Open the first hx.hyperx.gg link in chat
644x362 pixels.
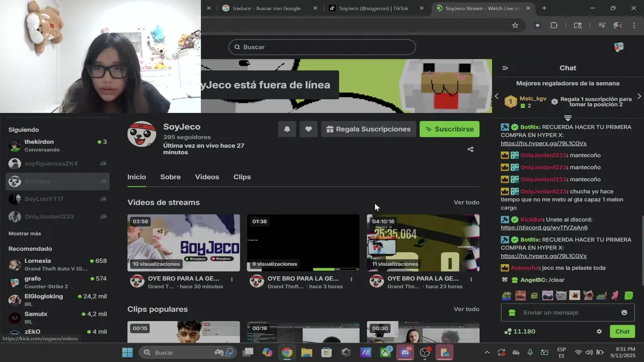(543, 143)
